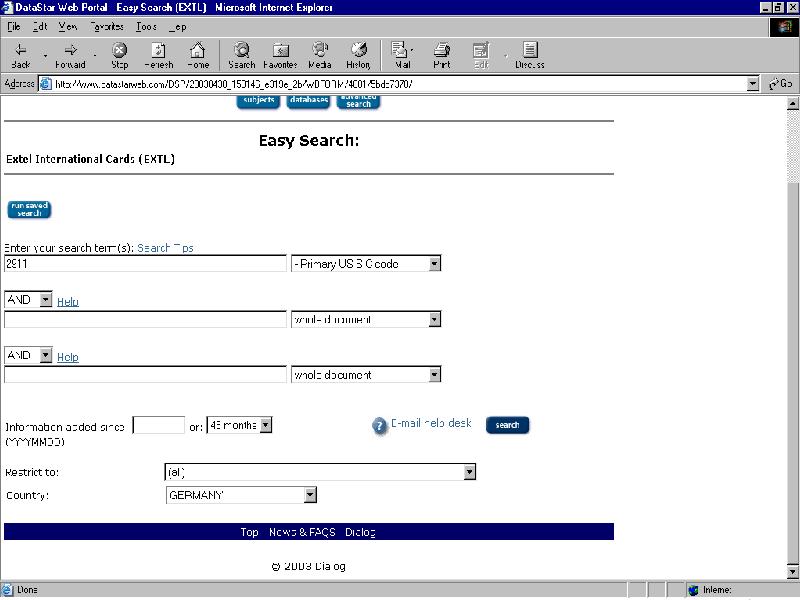Expand second row whole document dropdown
This screenshot has height=600, width=800.
[434, 319]
